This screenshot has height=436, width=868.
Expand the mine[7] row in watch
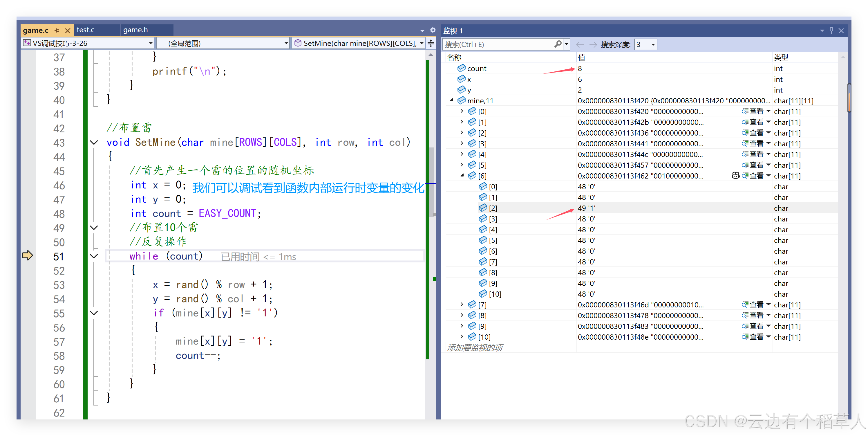(462, 305)
